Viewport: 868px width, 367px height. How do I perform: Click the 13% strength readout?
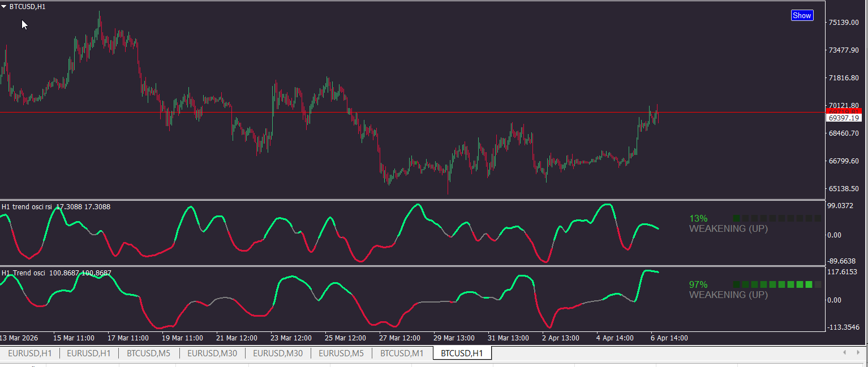698,219
